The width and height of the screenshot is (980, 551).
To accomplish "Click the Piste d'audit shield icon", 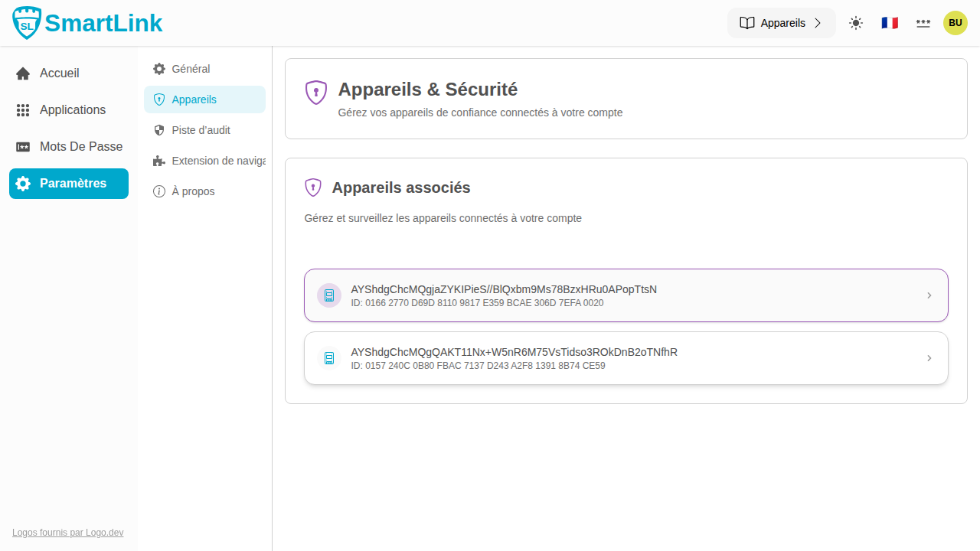I will (x=158, y=130).
